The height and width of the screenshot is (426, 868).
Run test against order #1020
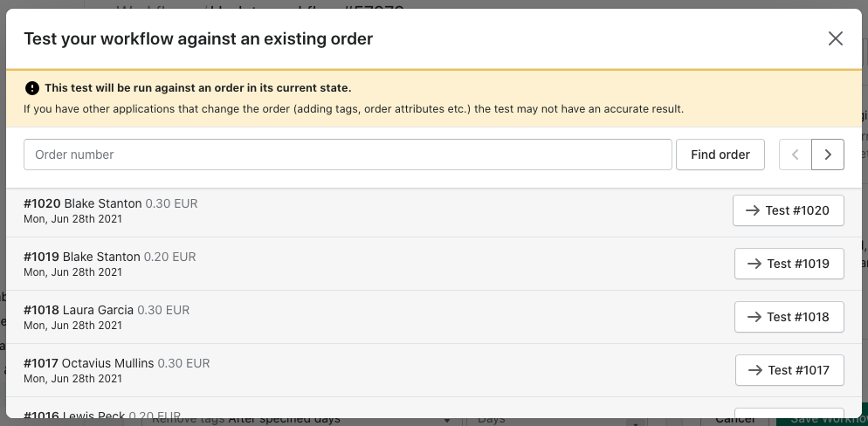789,210
